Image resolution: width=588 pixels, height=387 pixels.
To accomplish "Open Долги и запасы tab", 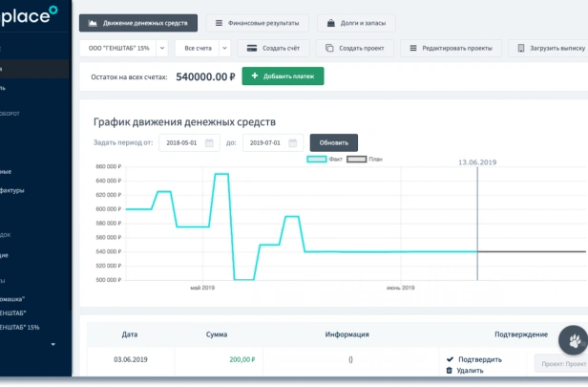I will point(356,23).
